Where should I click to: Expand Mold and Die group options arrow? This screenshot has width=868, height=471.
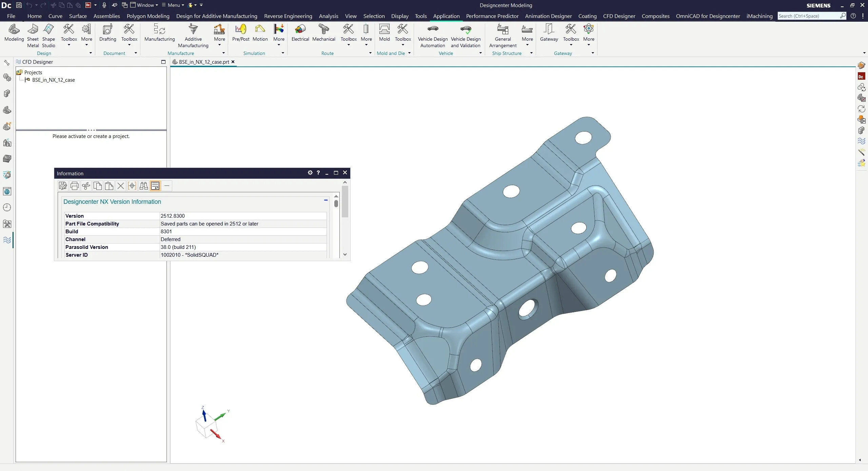[x=409, y=53]
